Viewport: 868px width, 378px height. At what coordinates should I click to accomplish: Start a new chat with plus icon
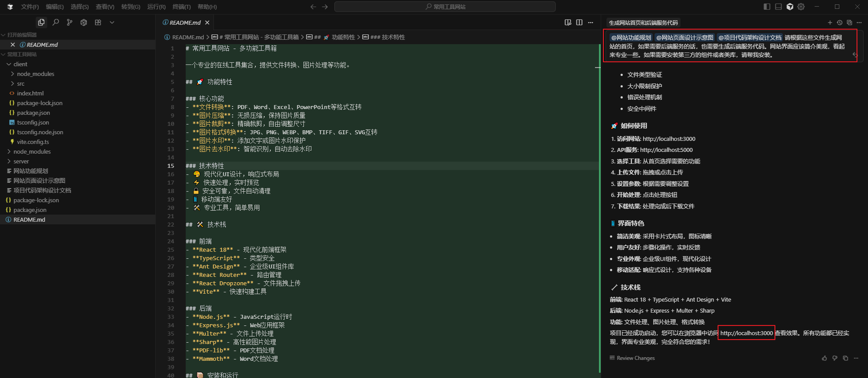[x=830, y=23]
